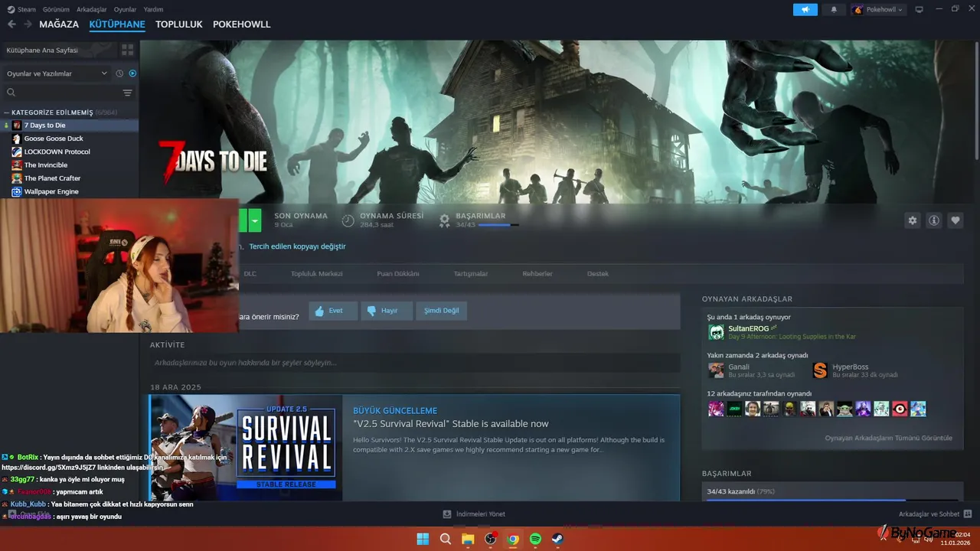This screenshot has height=551, width=980.
Task: Open the Yardım menu
Action: (154, 9)
